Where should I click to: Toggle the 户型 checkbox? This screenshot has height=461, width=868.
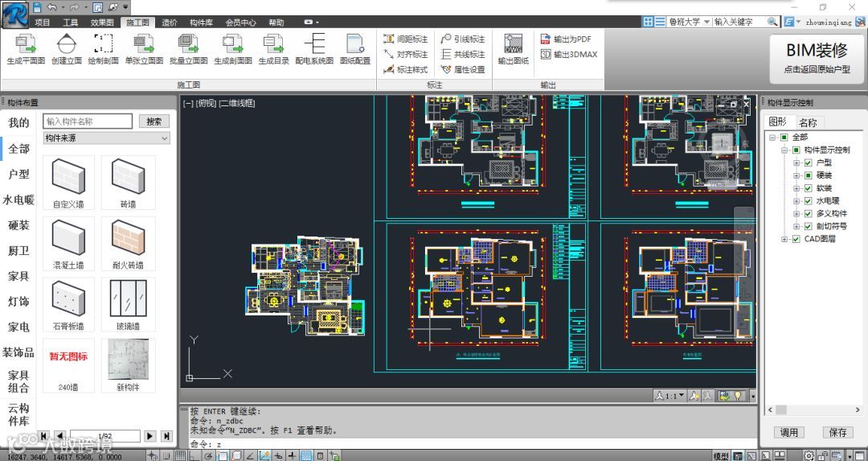(809, 163)
